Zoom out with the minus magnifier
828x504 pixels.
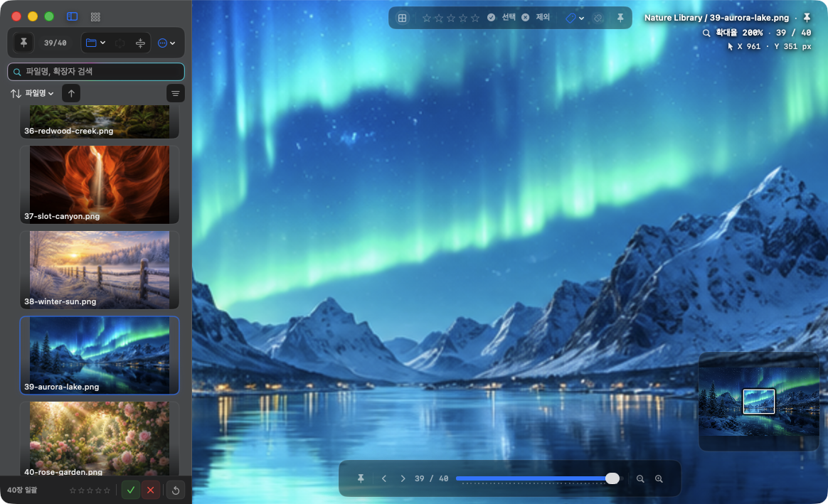pos(640,478)
